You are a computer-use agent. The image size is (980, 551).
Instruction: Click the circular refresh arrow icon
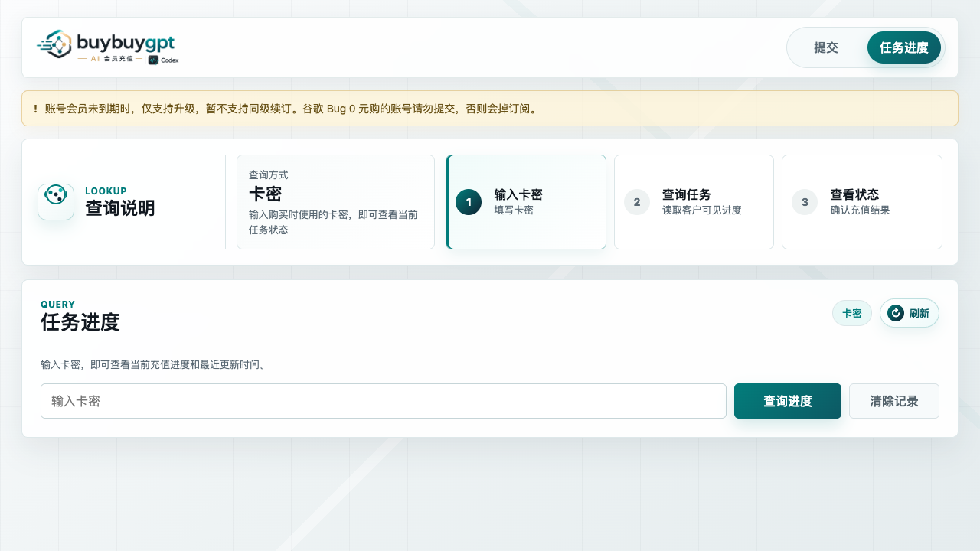[896, 313]
